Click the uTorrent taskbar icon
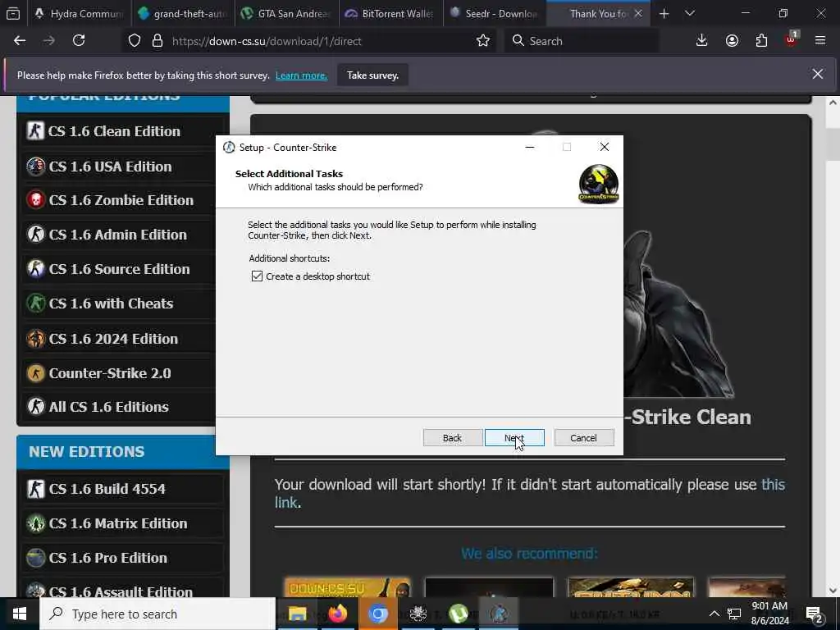The image size is (840, 630). click(459, 614)
